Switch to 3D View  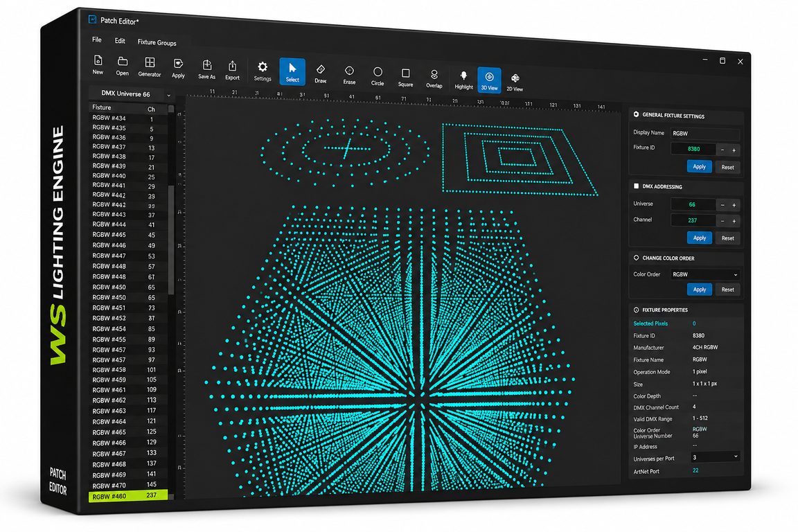(489, 80)
